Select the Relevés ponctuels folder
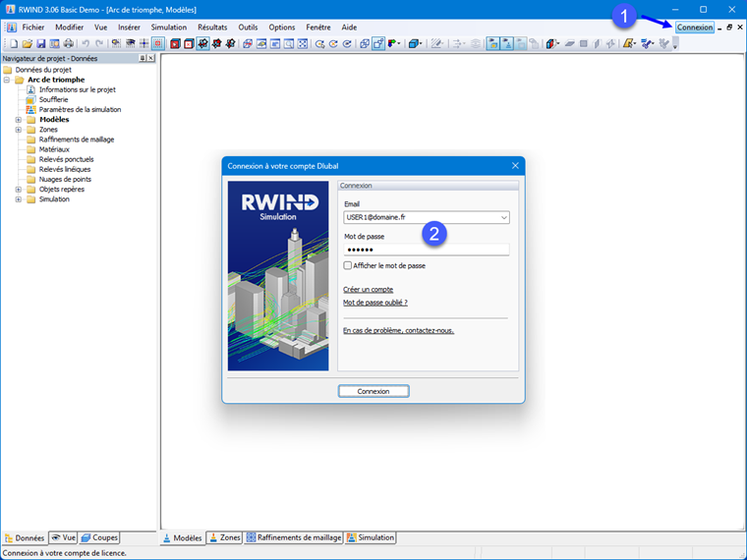 [x=66, y=159]
